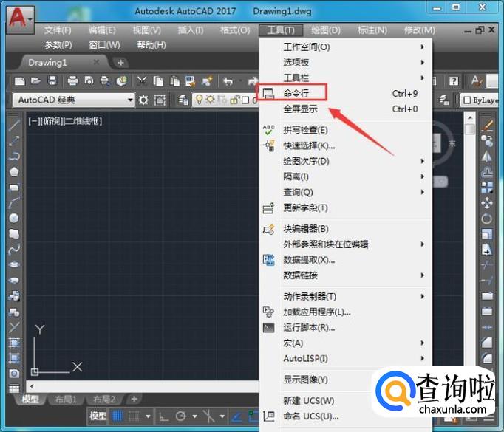This screenshot has width=504, height=432.
Task: Open snap mode dropdown arrow in status bar
Action: tap(148, 416)
